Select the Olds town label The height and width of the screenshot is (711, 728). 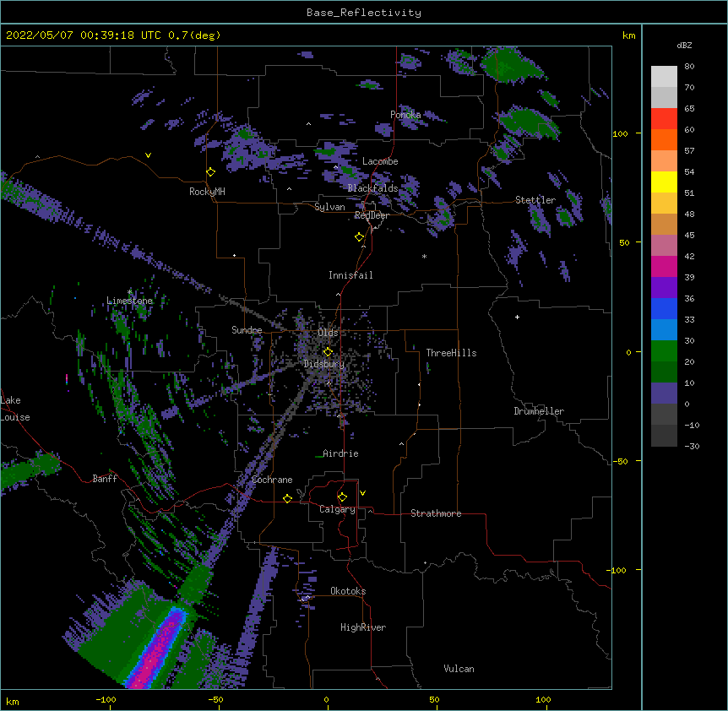pyautogui.click(x=328, y=333)
